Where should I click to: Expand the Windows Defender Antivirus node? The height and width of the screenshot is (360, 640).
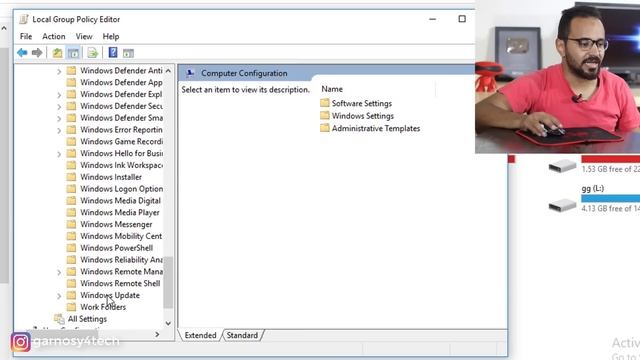(59, 71)
